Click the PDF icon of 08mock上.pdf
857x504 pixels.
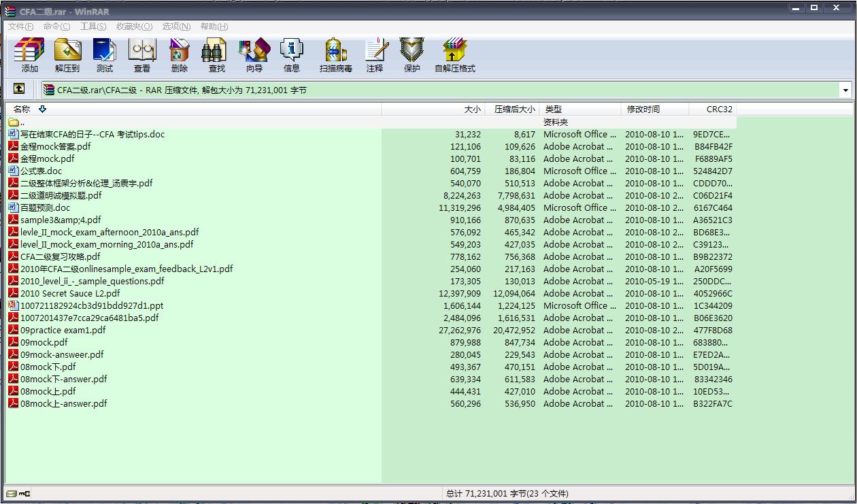14,391
